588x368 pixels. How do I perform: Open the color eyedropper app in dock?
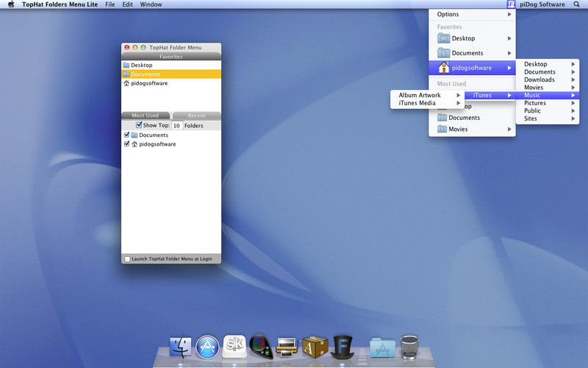click(261, 346)
